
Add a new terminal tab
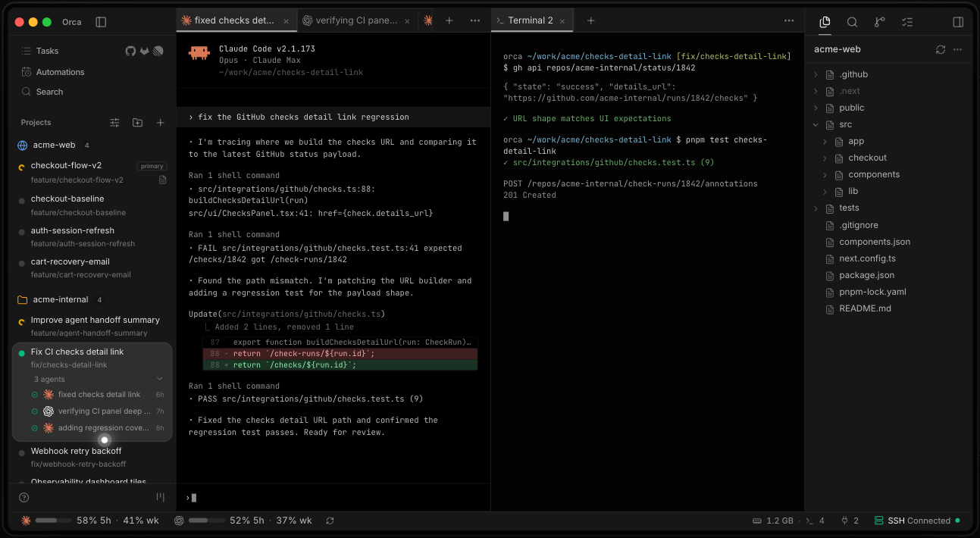[591, 20]
